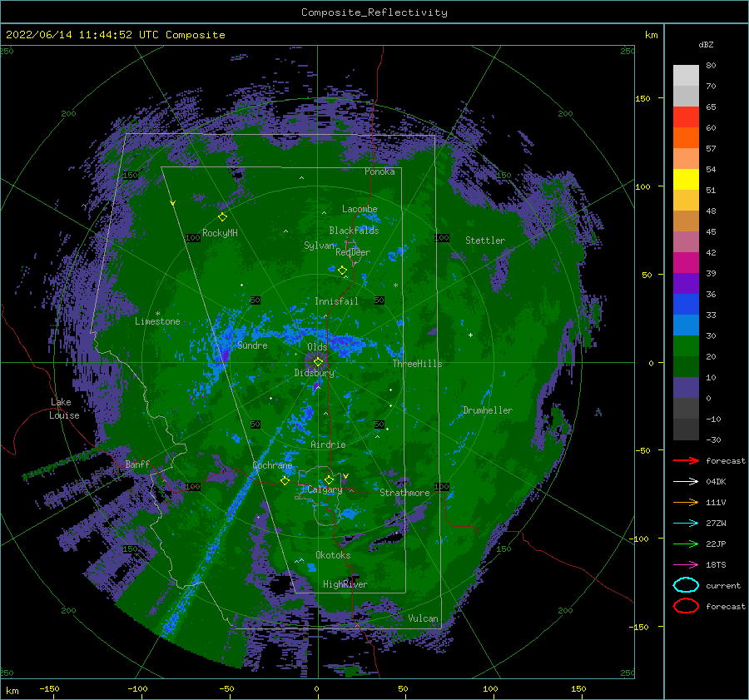Click the Composite_Reflectivity title
Screen dimensions: 749x700
point(374,12)
